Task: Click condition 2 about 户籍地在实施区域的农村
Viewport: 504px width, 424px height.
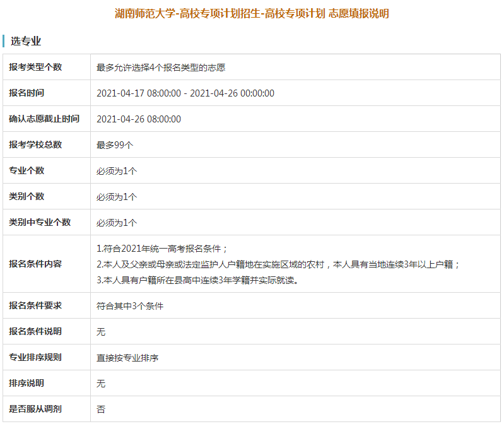Action: (x=278, y=264)
